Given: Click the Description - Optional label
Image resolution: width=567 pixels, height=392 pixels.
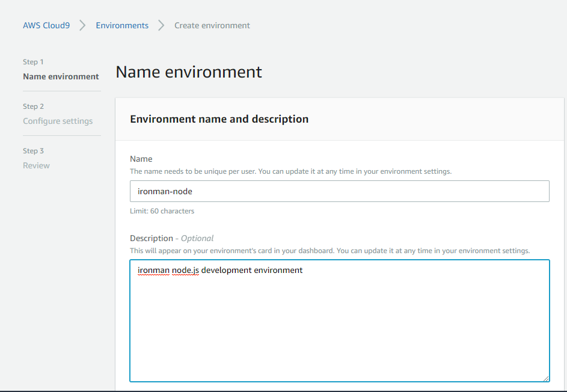Looking at the screenshot, I should [171, 238].
